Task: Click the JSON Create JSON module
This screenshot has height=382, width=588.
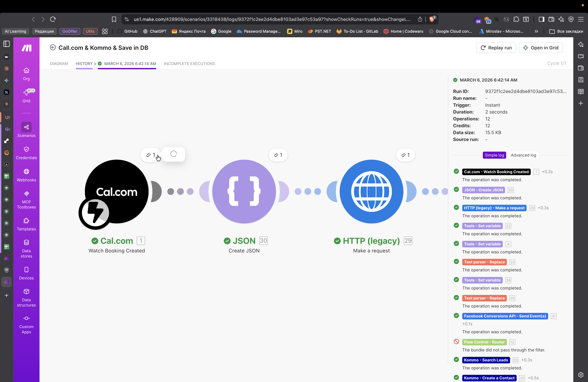Action: 244,191
